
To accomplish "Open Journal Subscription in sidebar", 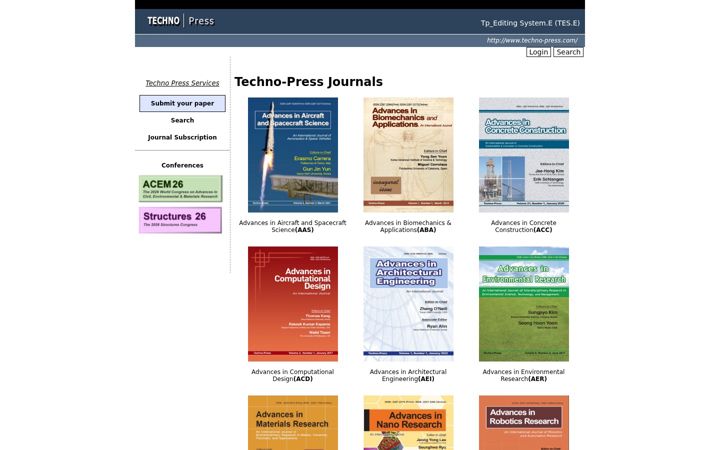I will pos(182,137).
